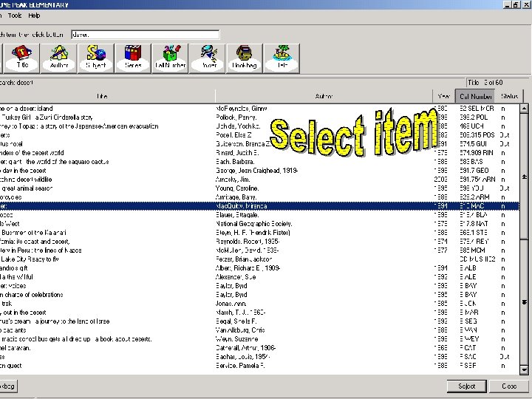This screenshot has height=399, width=532.
Task: Click the Close button at bottom right
Action: [x=509, y=386]
